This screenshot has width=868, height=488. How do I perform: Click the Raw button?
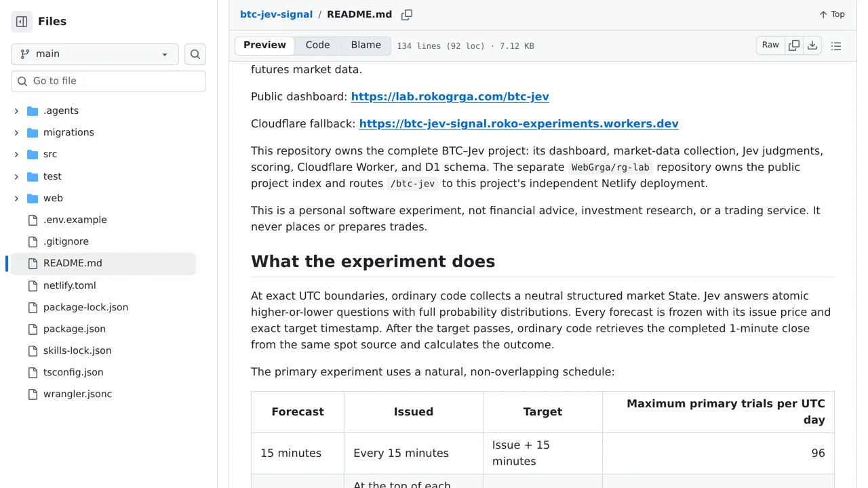[770, 45]
